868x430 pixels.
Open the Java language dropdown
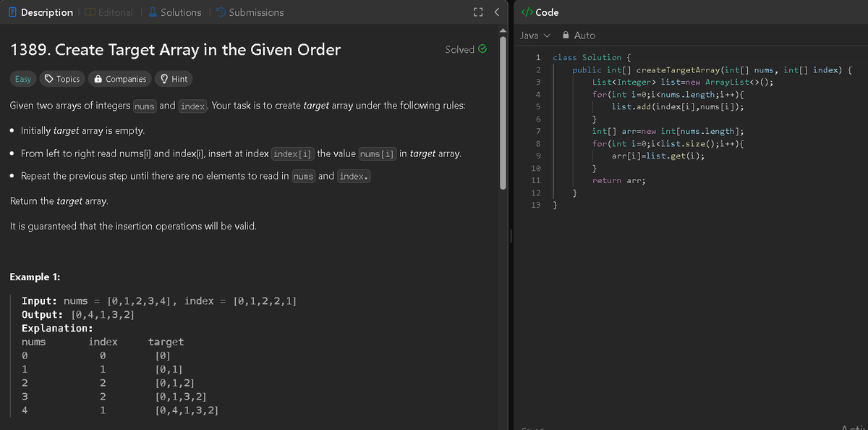point(535,35)
